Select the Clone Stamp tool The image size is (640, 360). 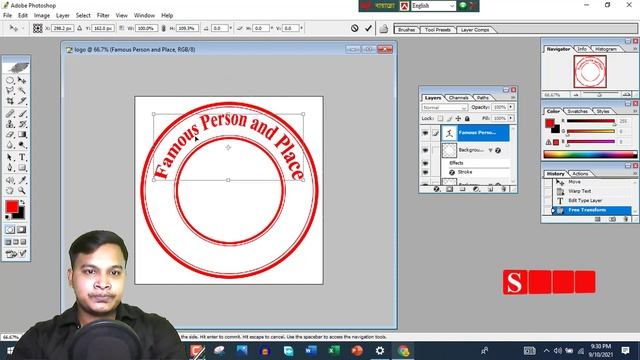click(10, 124)
